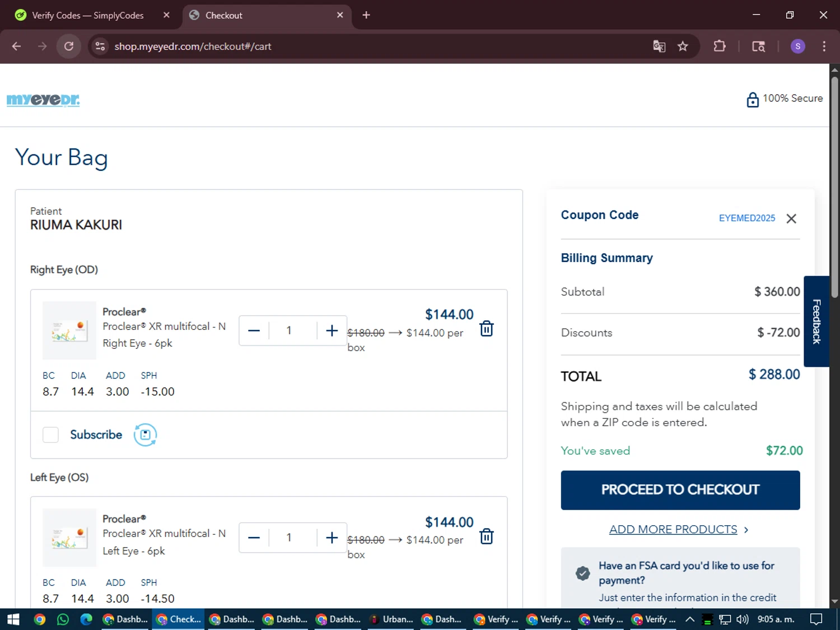Image resolution: width=840 pixels, height=630 pixels.
Task: Click the $288.00 total amount
Action: point(774,375)
